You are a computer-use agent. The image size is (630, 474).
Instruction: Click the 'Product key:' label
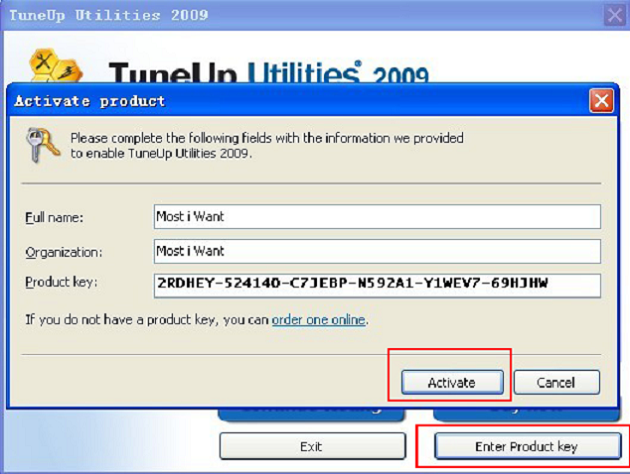click(x=61, y=282)
